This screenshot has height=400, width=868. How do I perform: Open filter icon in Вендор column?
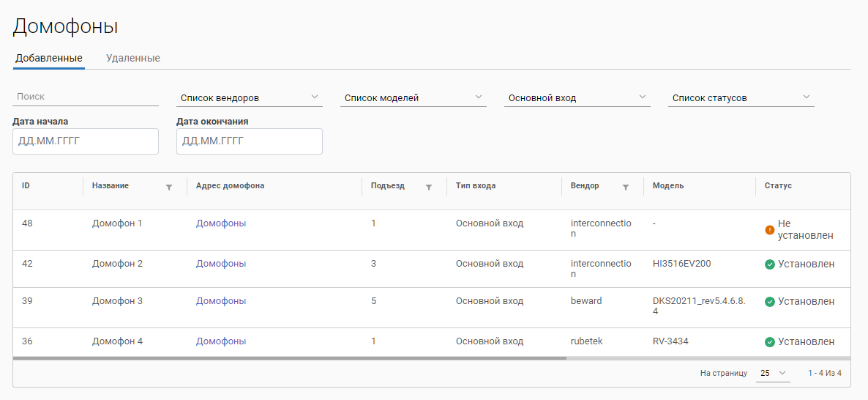coord(626,187)
